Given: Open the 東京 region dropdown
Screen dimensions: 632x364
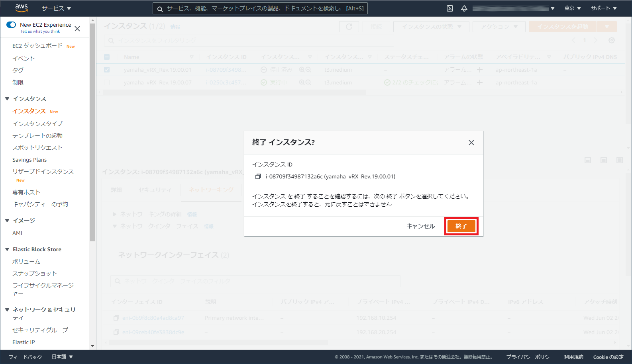Looking at the screenshot, I should coord(572,8).
